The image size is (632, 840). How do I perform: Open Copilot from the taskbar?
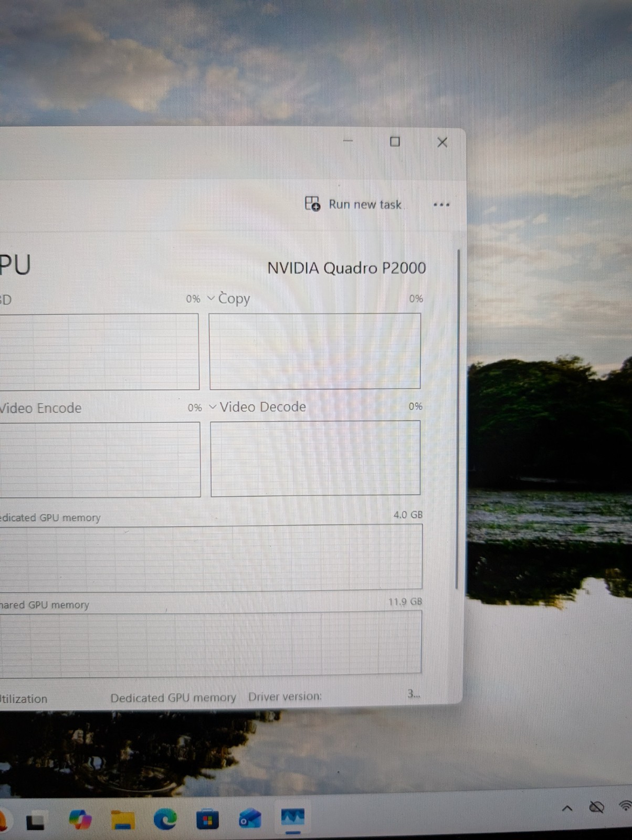click(x=80, y=820)
